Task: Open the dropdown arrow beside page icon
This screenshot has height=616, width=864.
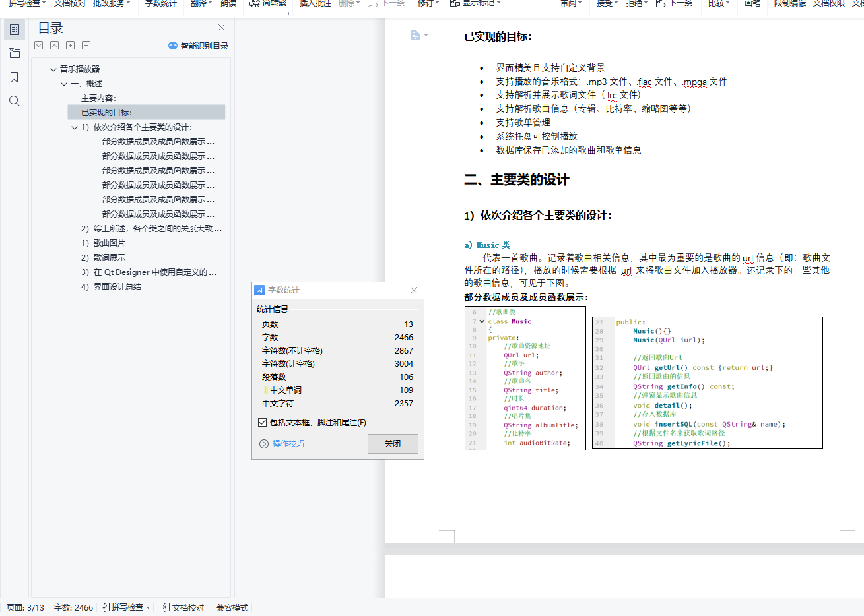Action: [426, 36]
